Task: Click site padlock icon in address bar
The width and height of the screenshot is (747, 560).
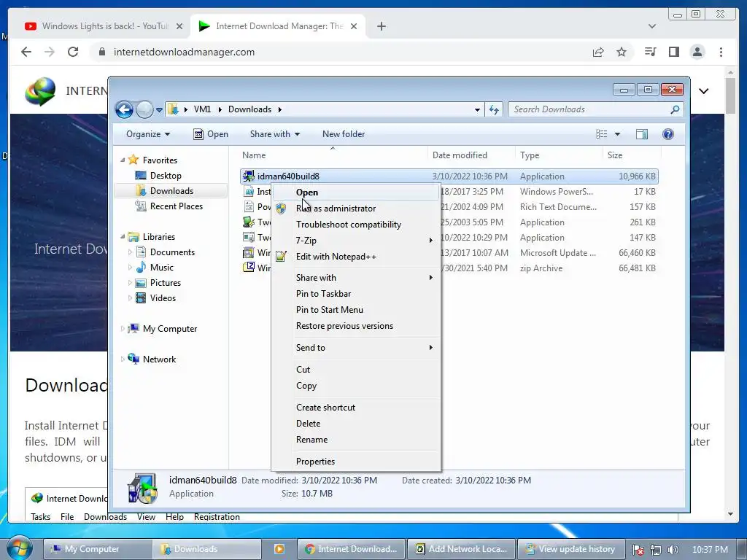Action: click(x=101, y=52)
